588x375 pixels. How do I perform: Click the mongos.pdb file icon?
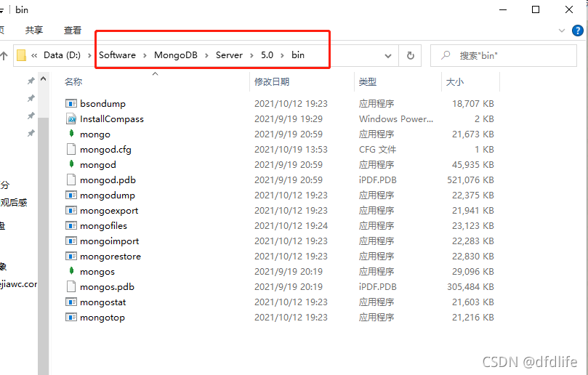pos(71,286)
